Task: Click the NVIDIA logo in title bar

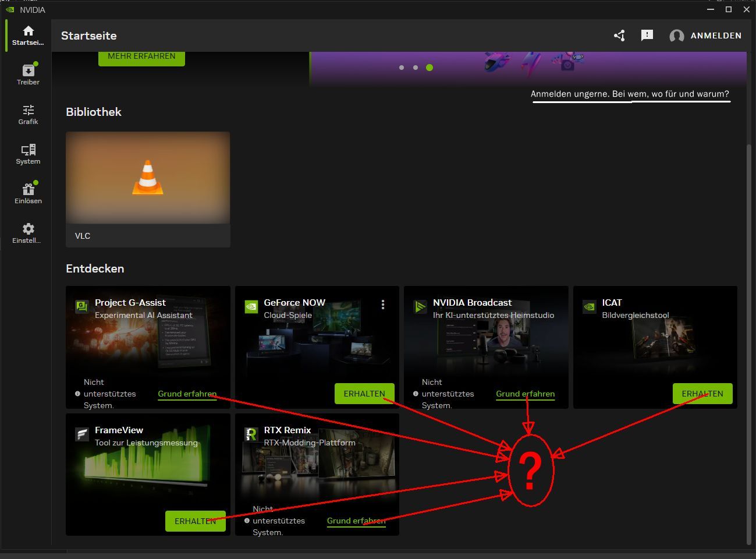Action: (x=10, y=10)
